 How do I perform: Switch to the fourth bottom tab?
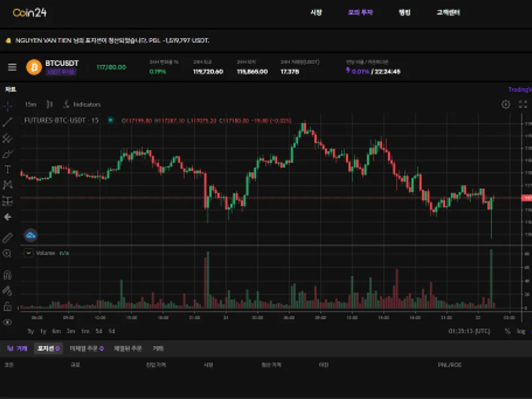[128, 348]
